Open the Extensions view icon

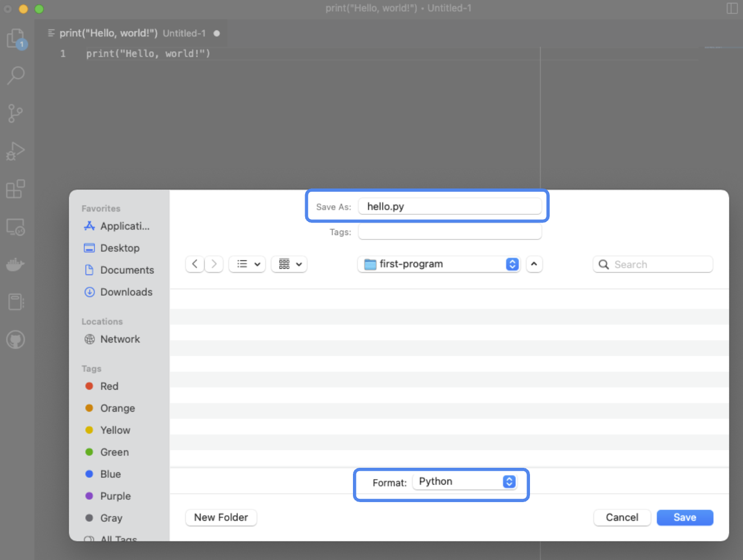(x=16, y=189)
